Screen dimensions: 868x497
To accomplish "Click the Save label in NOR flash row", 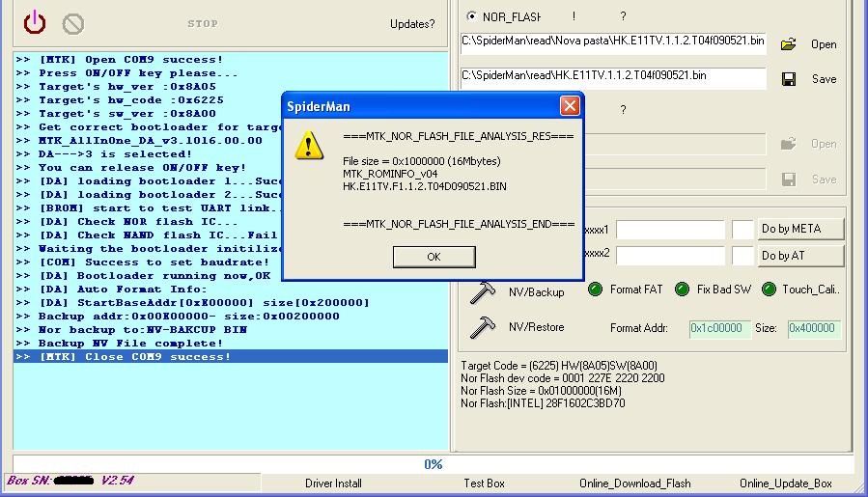I will (824, 79).
